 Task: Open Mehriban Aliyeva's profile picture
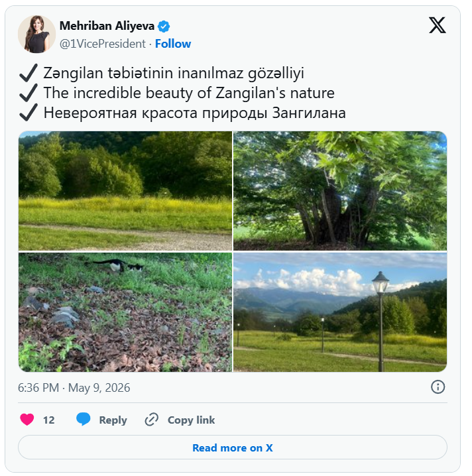pyautogui.click(x=36, y=34)
